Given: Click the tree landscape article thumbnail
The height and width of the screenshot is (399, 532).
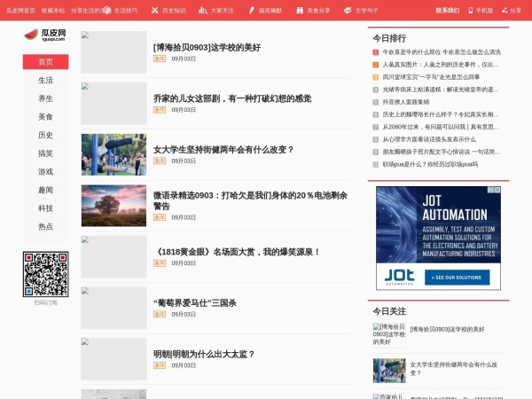Looking at the screenshot, I should click(113, 206).
